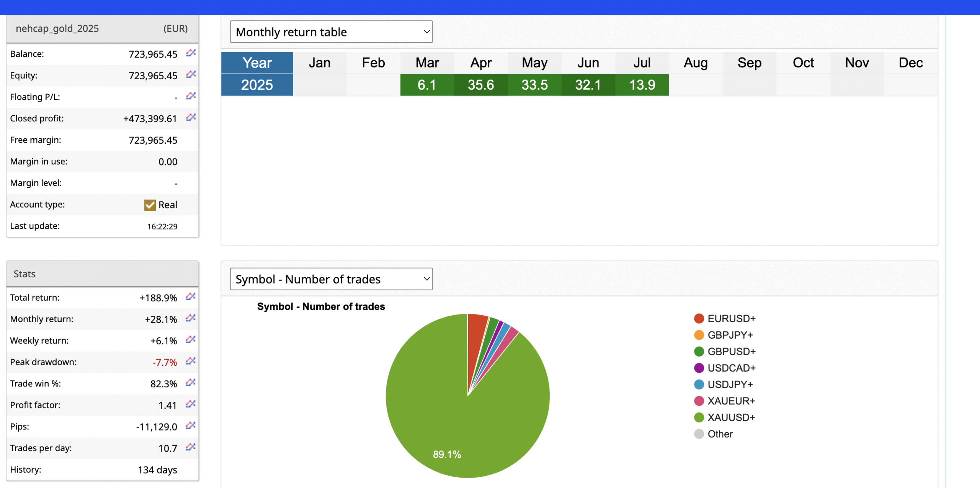Click the Real account type checkmark

(150, 205)
